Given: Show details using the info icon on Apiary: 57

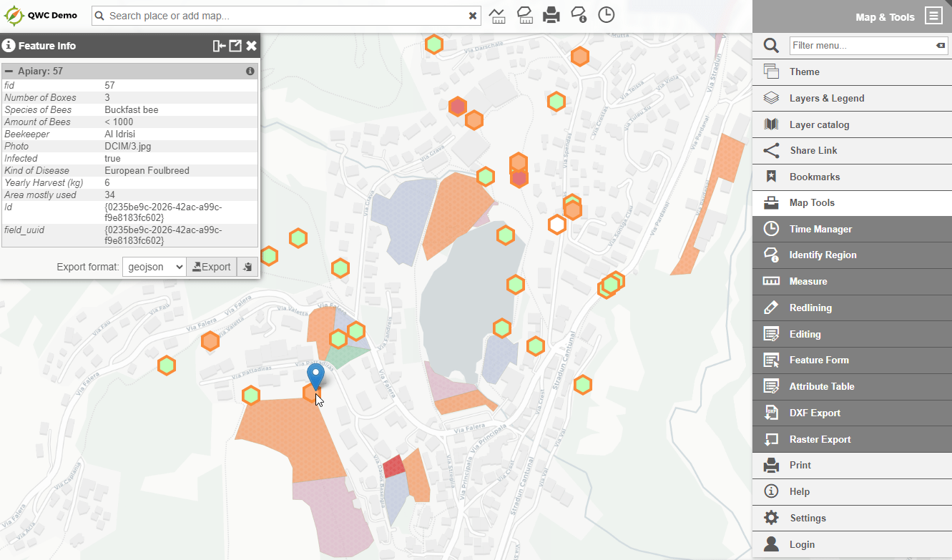Looking at the screenshot, I should point(250,71).
